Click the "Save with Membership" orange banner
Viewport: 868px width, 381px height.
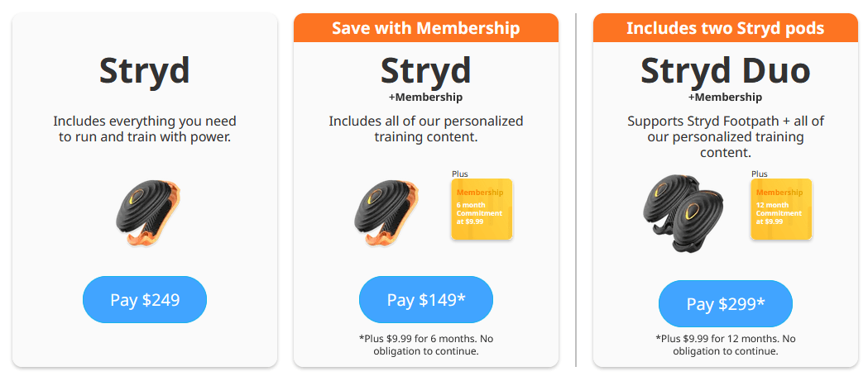click(426, 28)
